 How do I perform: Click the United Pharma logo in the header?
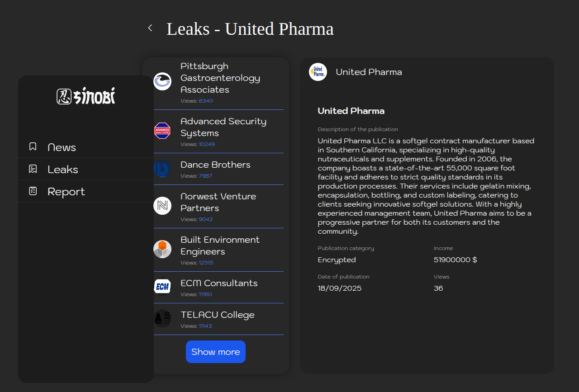(318, 72)
